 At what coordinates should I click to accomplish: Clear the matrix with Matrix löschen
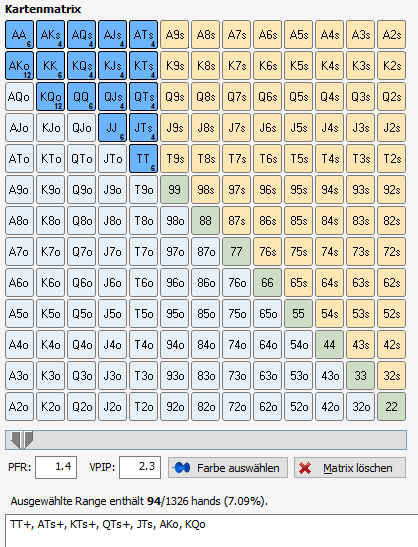point(350,468)
